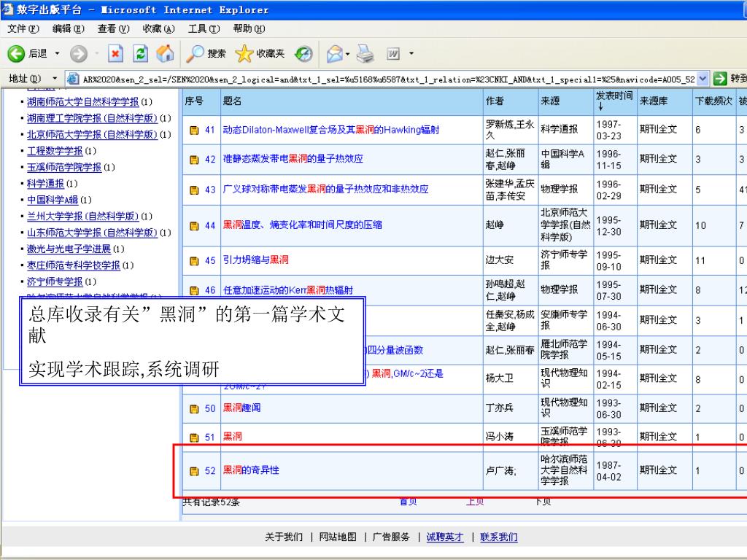This screenshot has height=560, width=747.
Task: Click the Go (转到) green arrow button
Action: point(720,79)
